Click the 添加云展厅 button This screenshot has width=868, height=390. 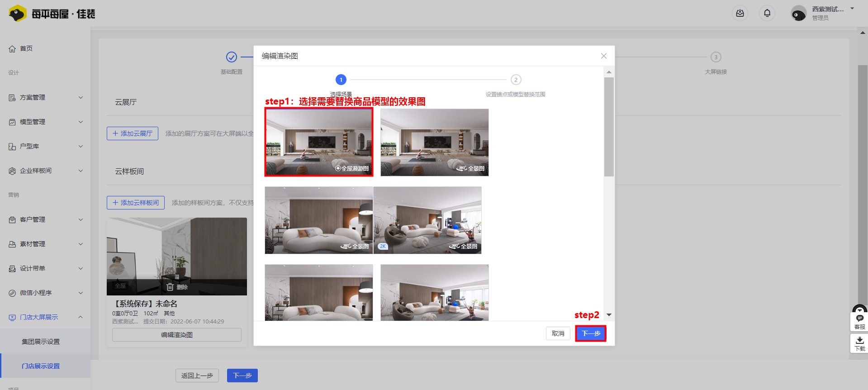133,133
